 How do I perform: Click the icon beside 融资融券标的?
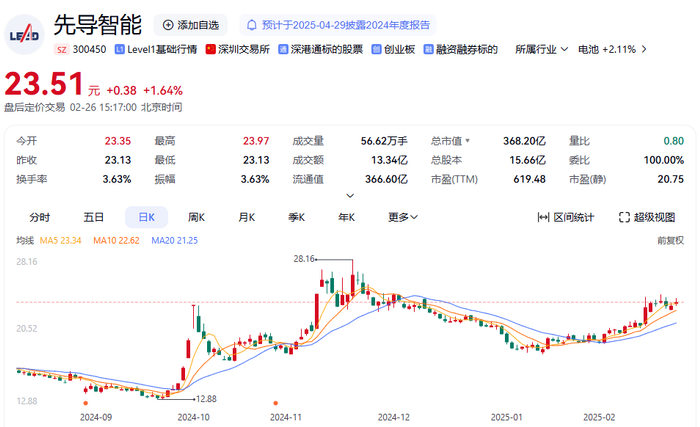(x=429, y=50)
